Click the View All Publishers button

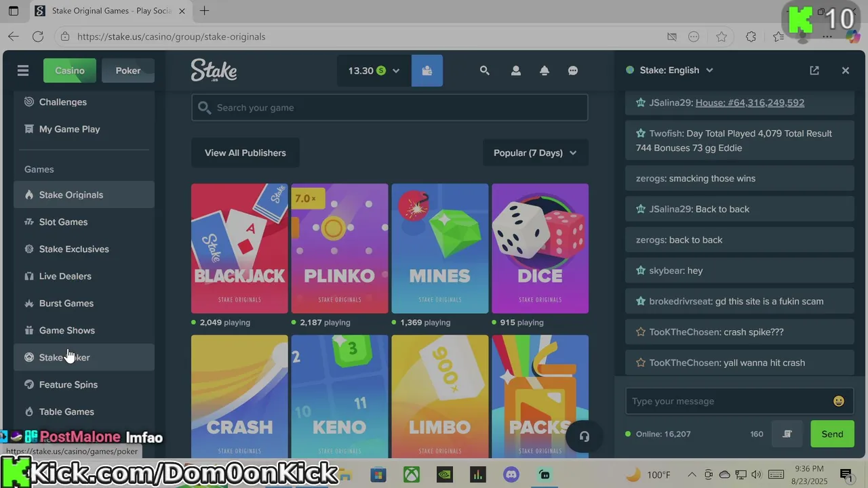(245, 152)
